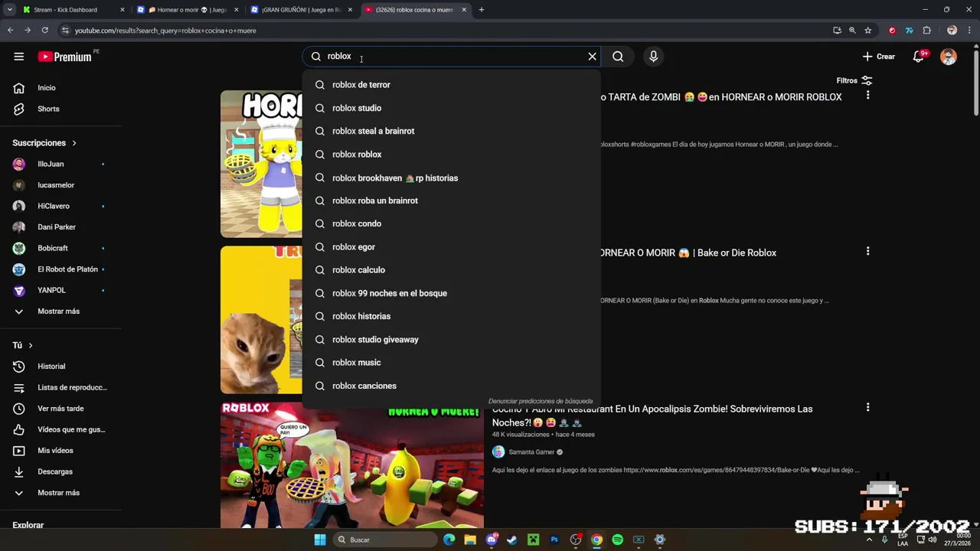Open options for Bake or Die Roblox video
This screenshot has height=551, width=980.
867,251
